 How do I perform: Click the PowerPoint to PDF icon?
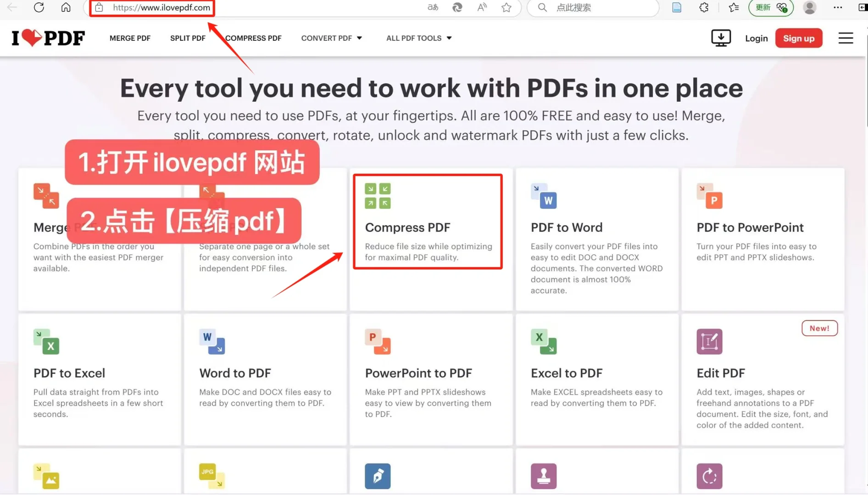pos(378,341)
